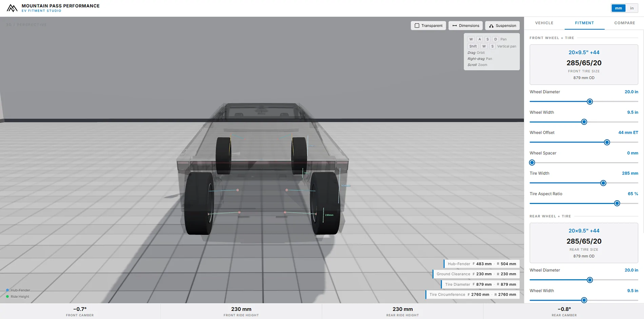Click the EV Fitment Studio subtitle
Viewport: 644px width, 319px height.
coord(41,11)
